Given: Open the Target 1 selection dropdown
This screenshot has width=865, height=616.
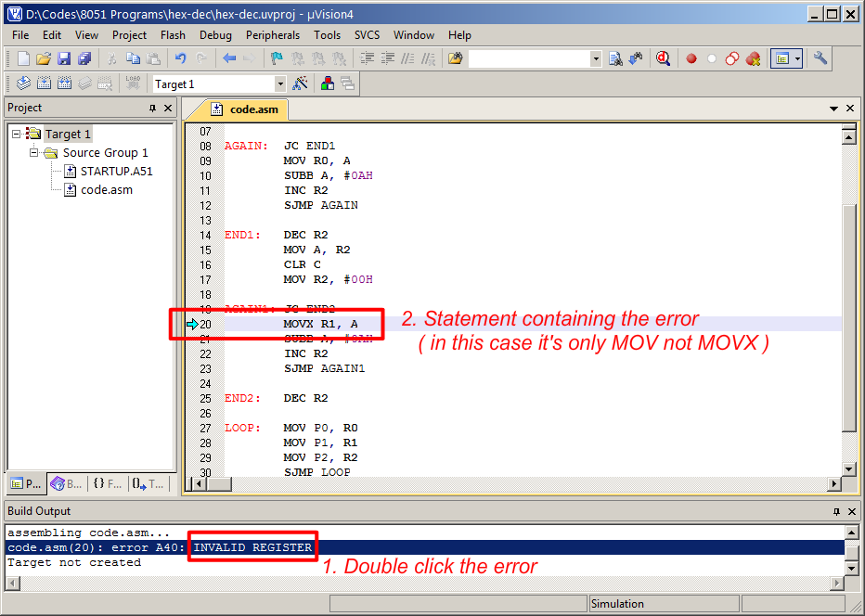Looking at the screenshot, I should (279, 83).
